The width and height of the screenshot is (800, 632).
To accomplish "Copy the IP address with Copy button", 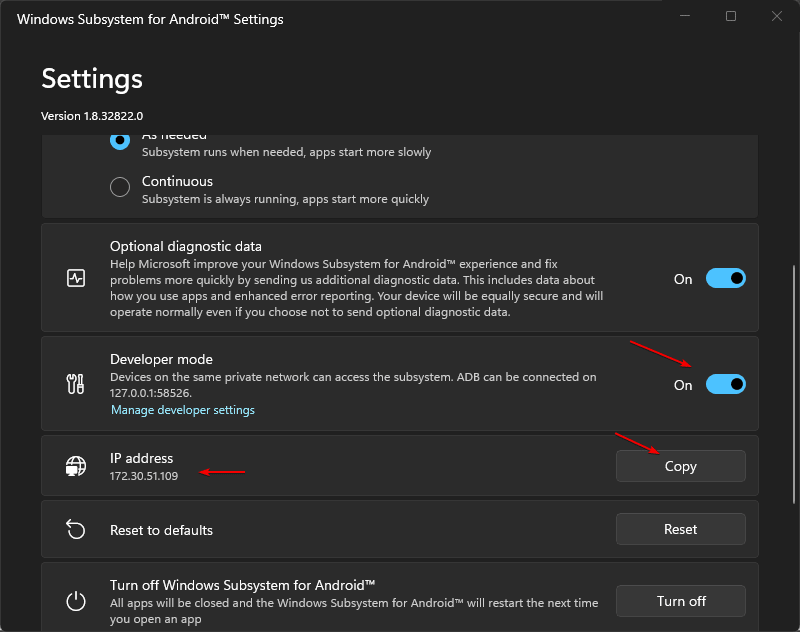I will point(680,466).
